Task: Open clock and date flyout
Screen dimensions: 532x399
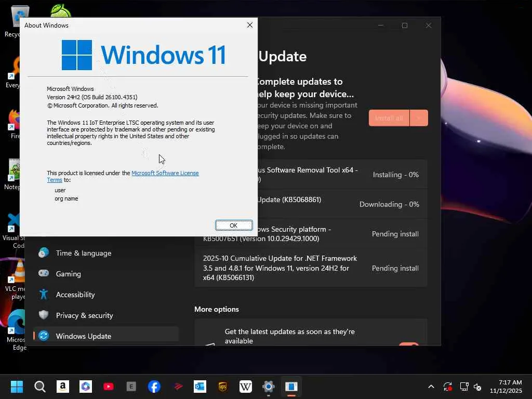Action: (506, 387)
